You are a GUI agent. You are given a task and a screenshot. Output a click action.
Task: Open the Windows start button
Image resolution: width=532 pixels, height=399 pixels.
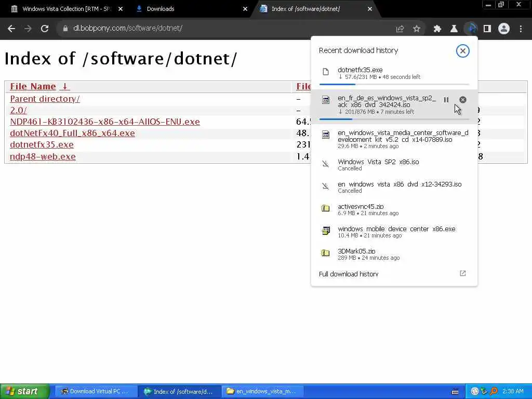[24, 391]
